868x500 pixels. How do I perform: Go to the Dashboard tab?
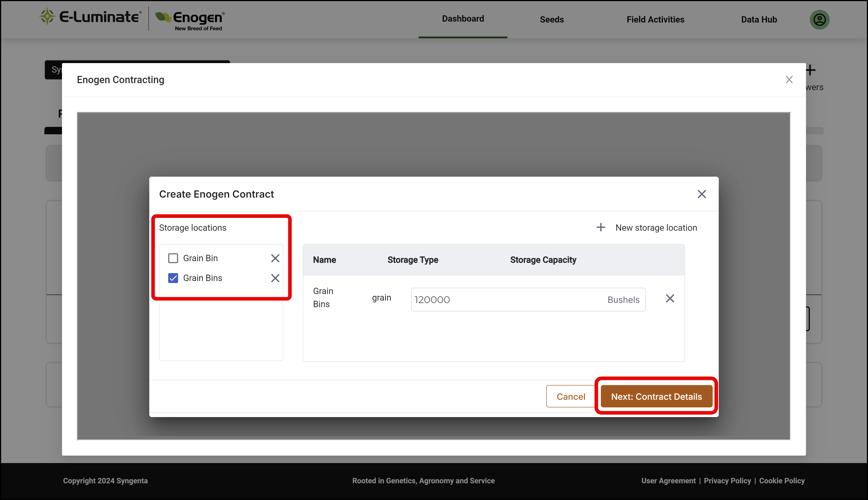pos(463,19)
